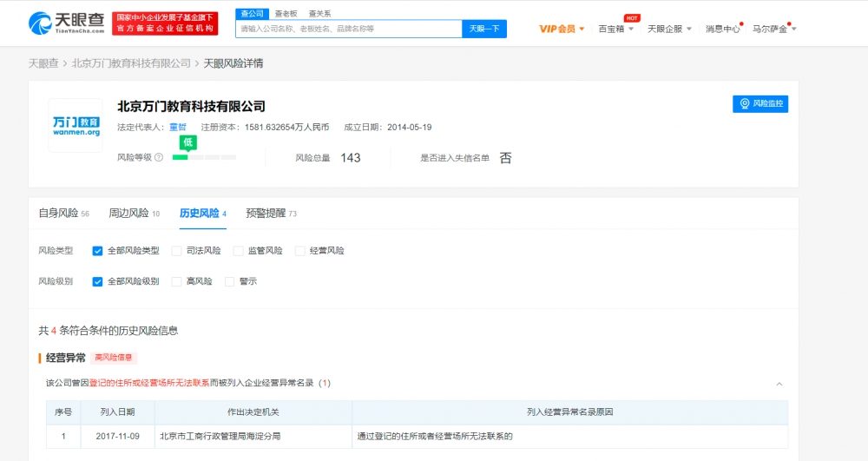The height and width of the screenshot is (461, 868).
Task: Click the 消息中心 notification indicator
Action: click(741, 24)
